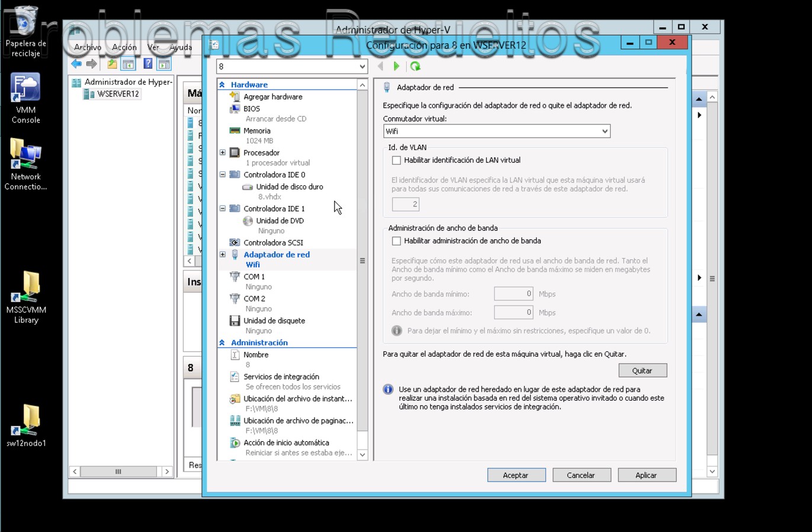Select the Nombre administration item

256,355
